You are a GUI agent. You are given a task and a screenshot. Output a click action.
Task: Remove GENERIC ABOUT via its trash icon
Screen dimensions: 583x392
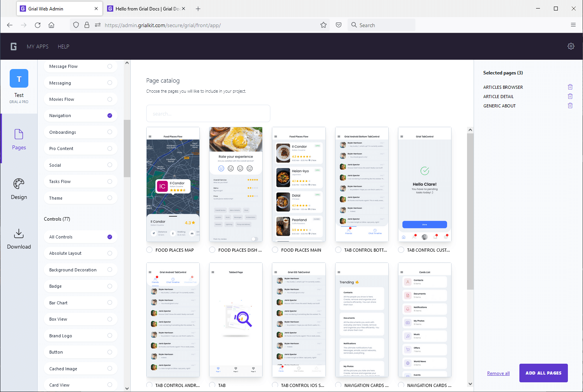point(570,105)
